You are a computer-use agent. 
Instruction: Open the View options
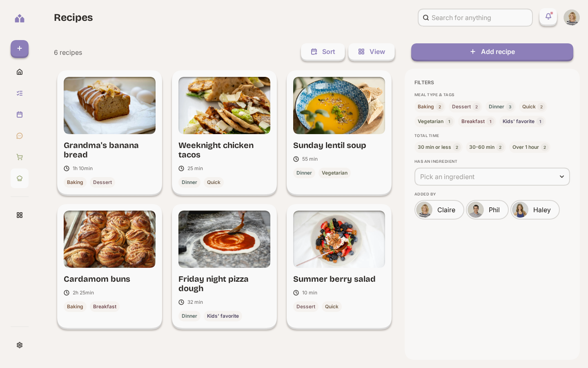372,52
